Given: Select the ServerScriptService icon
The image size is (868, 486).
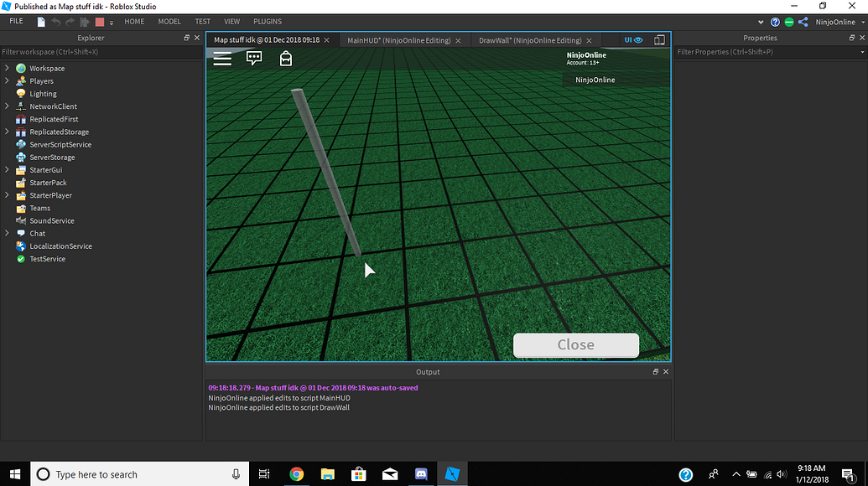Looking at the screenshot, I should pos(21,144).
